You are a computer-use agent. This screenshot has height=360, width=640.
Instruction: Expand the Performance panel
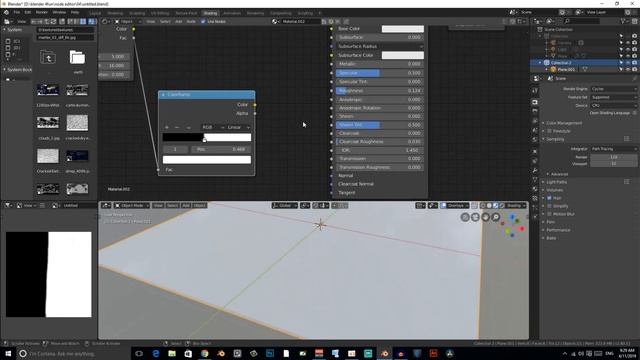[x=558, y=230]
